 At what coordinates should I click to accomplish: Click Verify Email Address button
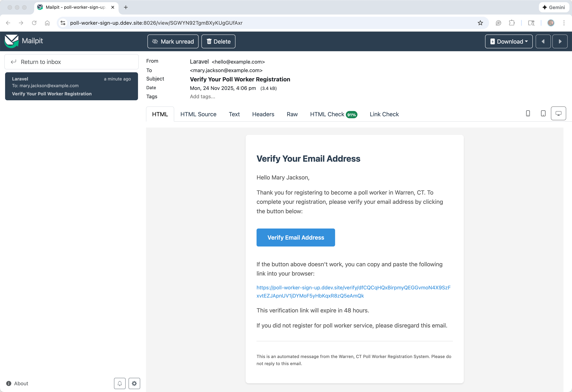pos(296,237)
